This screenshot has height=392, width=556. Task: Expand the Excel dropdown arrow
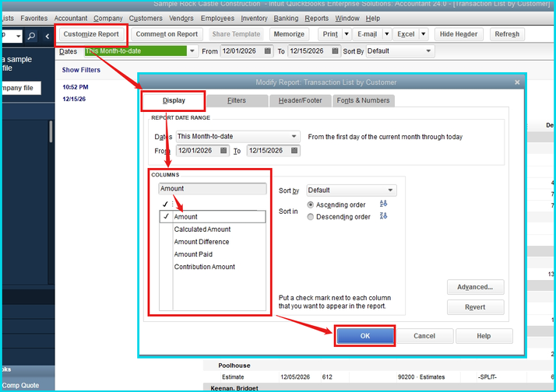coord(423,34)
